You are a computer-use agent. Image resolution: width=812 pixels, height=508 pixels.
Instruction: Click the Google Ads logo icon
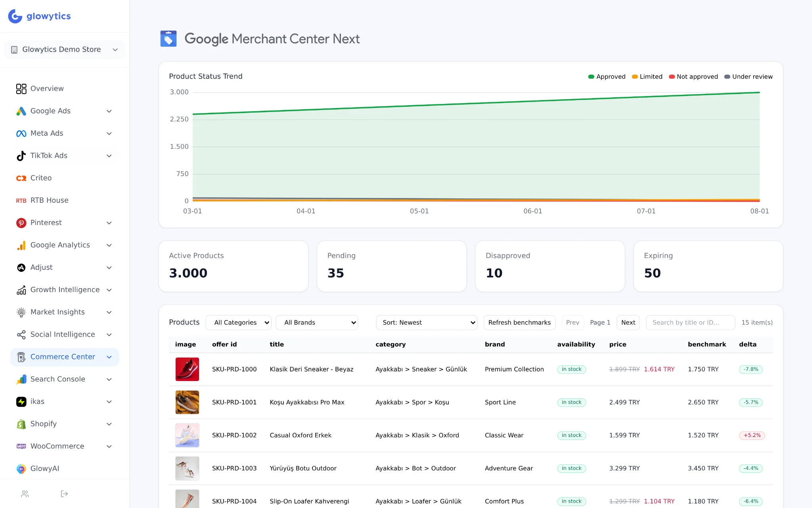[21, 111]
